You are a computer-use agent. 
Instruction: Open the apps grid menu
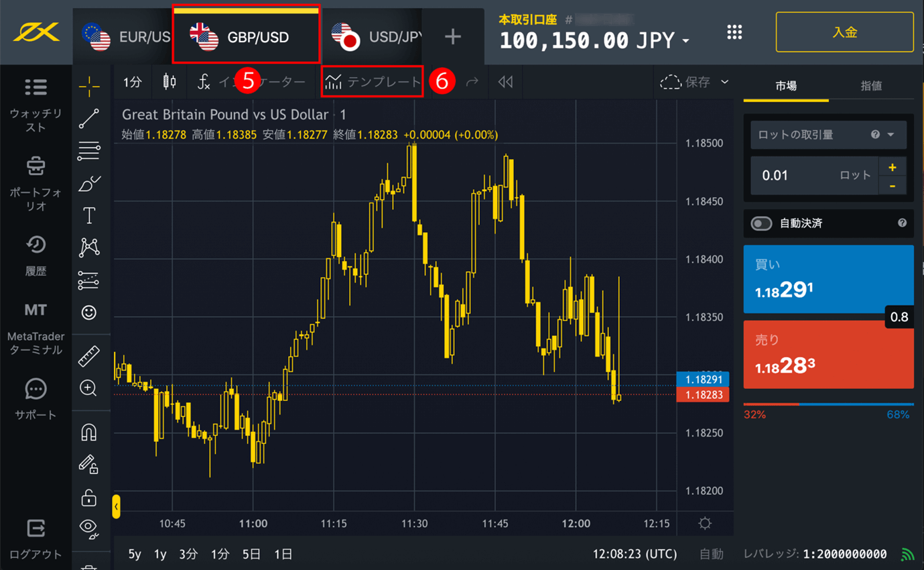point(734,32)
